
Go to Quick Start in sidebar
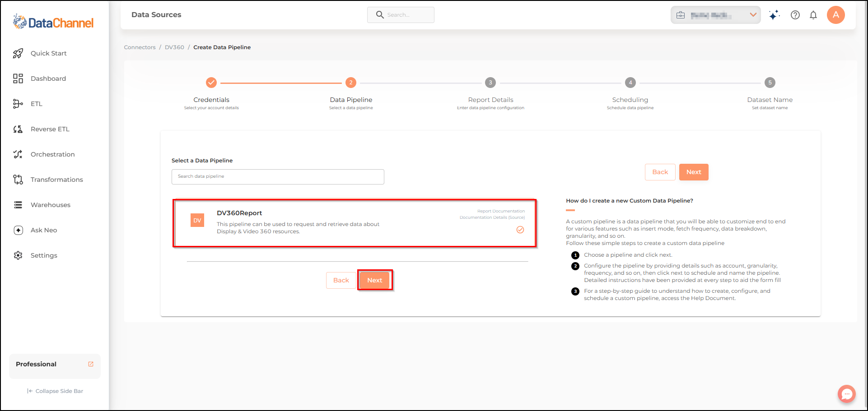coord(49,53)
